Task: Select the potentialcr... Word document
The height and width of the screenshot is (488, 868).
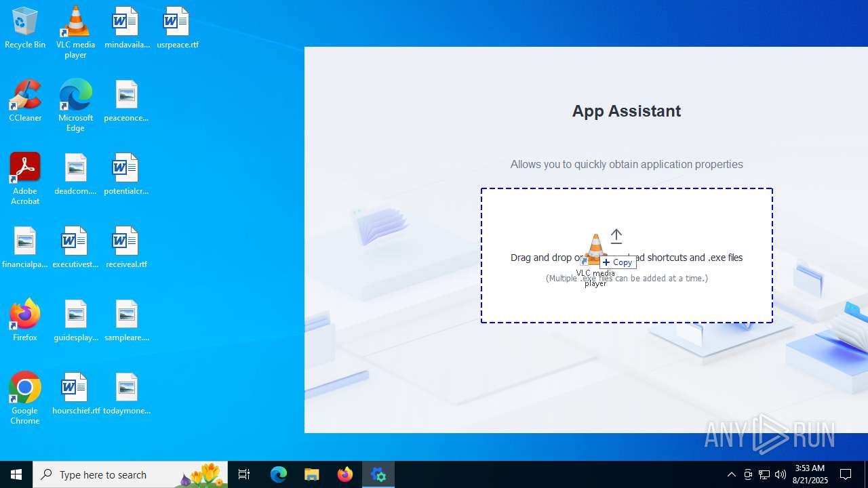Action: (x=126, y=175)
